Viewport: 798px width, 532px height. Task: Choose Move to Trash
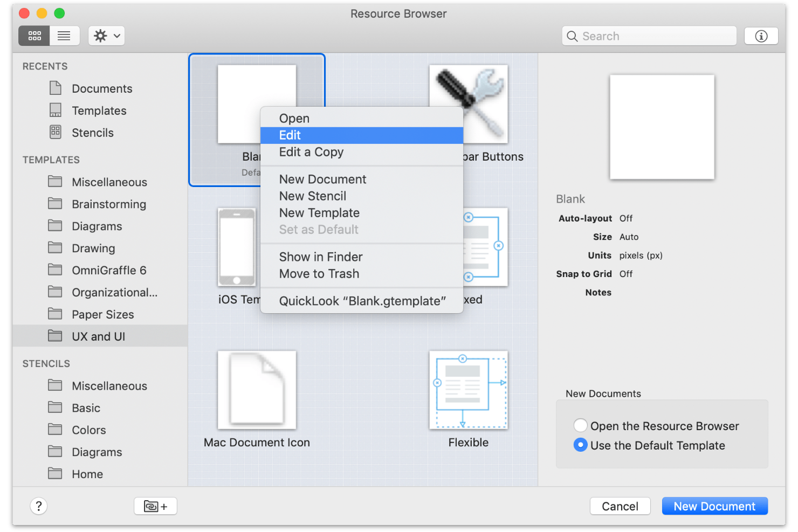point(362,274)
